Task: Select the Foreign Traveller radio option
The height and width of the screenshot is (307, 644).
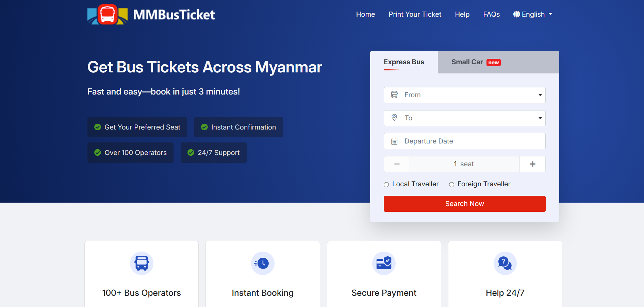Action: [x=451, y=185]
